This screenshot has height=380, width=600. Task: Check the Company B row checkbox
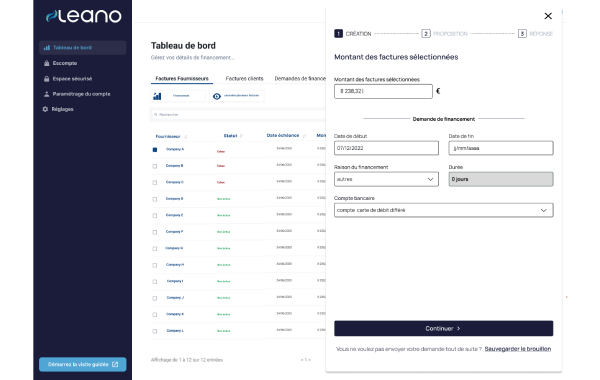[155, 166]
